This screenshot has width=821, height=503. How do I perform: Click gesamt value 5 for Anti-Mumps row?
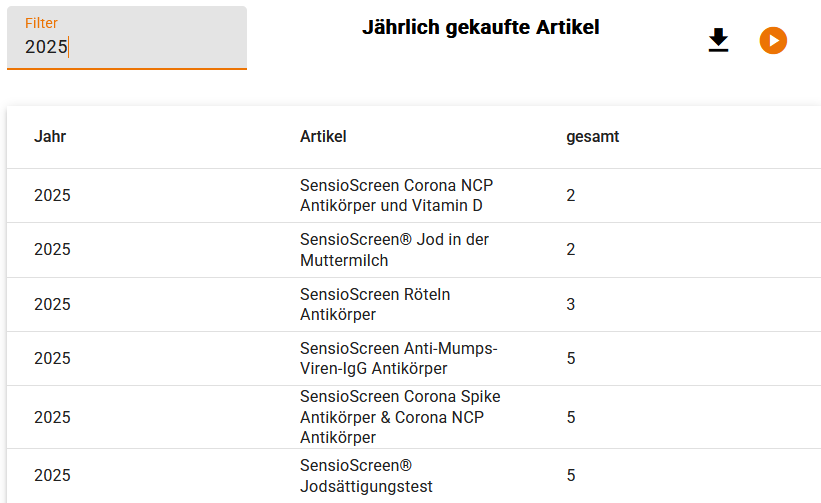571,358
